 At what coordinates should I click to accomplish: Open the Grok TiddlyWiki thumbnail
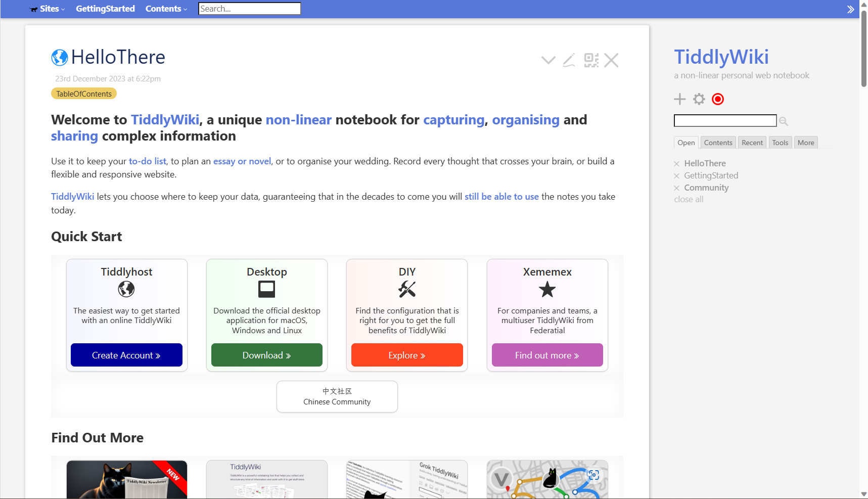tap(407, 479)
